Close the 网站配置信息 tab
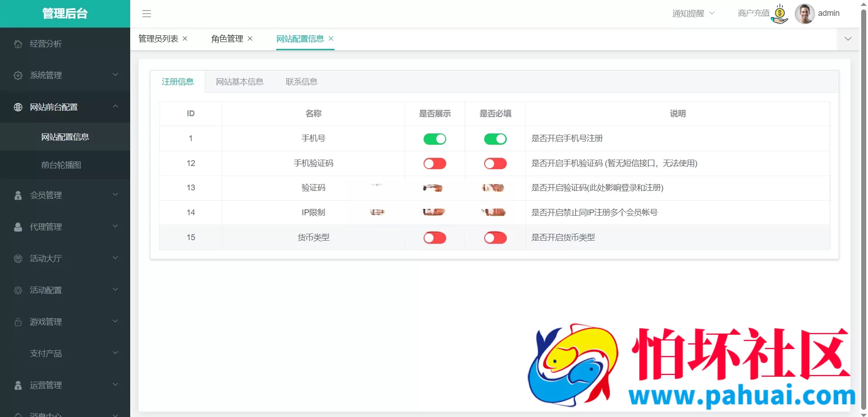 331,38
